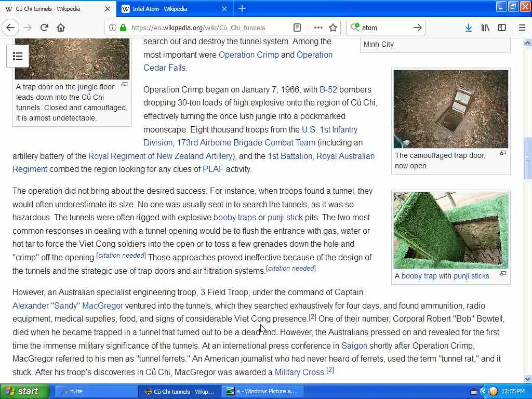View the jungle floor trap door photo
This screenshot has height=399, width=532.
point(72,59)
